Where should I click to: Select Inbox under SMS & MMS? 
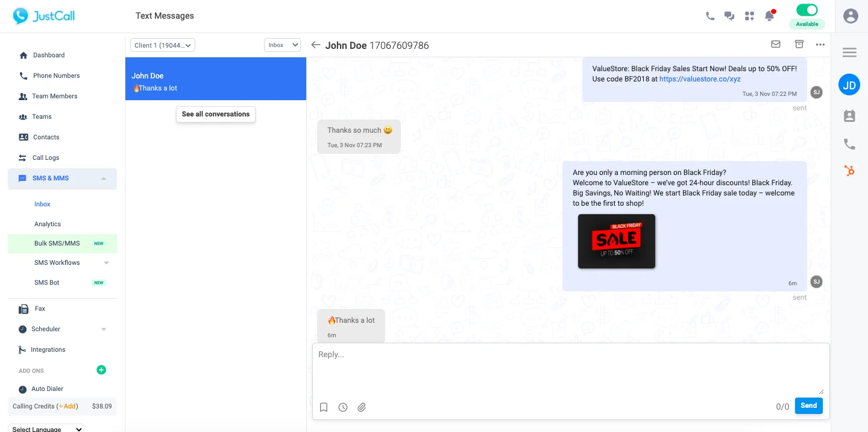coord(42,204)
